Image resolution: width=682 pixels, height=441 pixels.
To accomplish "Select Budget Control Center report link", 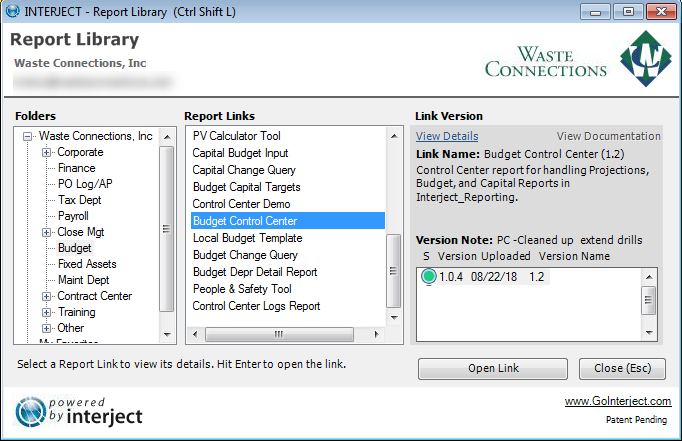I will (x=288, y=221).
